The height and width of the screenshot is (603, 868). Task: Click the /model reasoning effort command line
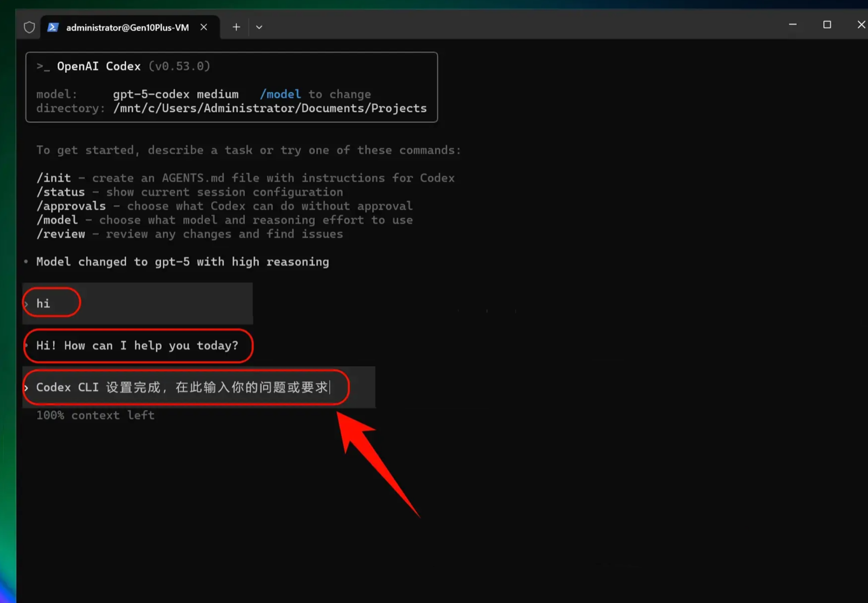coord(224,220)
